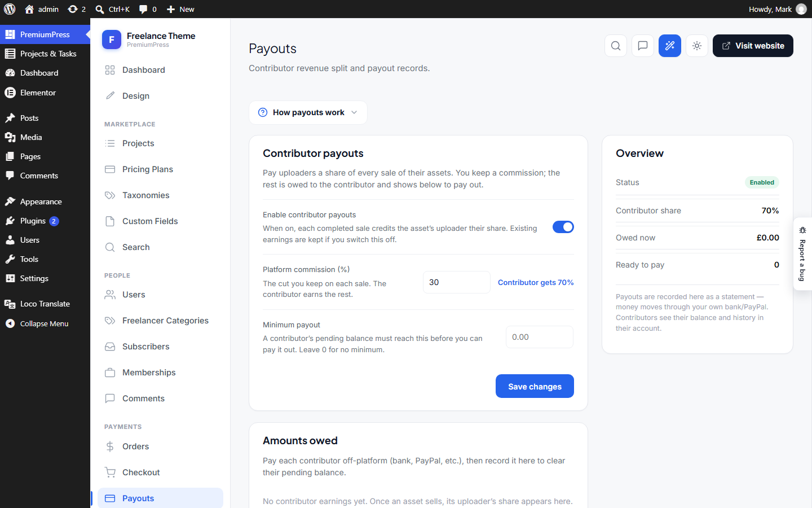
Task: Open the chat bubble icon button
Action: (x=643, y=46)
